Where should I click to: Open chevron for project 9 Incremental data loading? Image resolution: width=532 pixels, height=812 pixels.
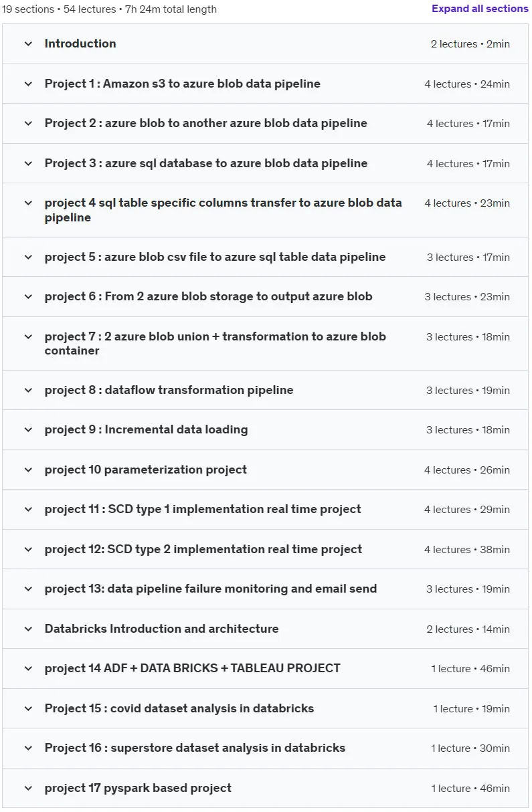coord(28,429)
